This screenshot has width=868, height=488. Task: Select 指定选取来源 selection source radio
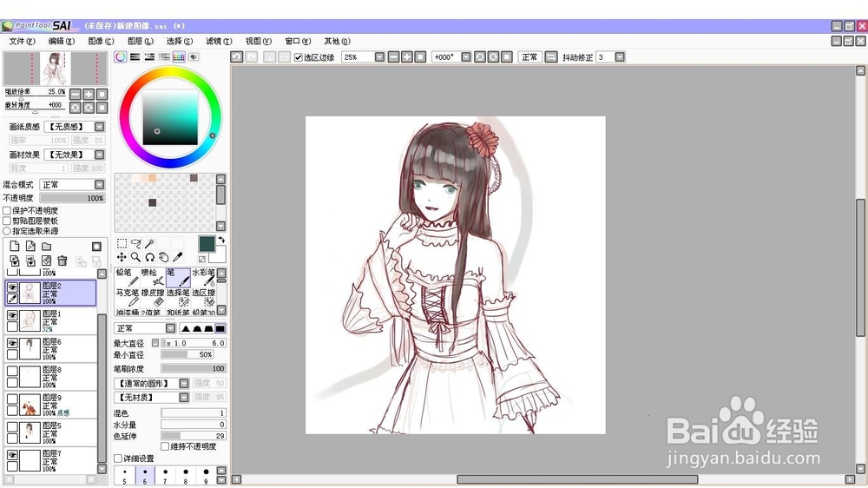[x=7, y=230]
